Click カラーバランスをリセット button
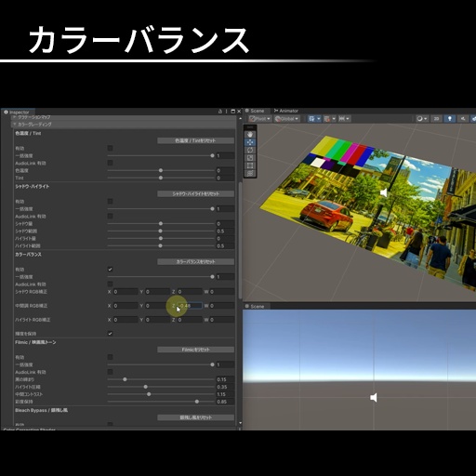 [195, 262]
